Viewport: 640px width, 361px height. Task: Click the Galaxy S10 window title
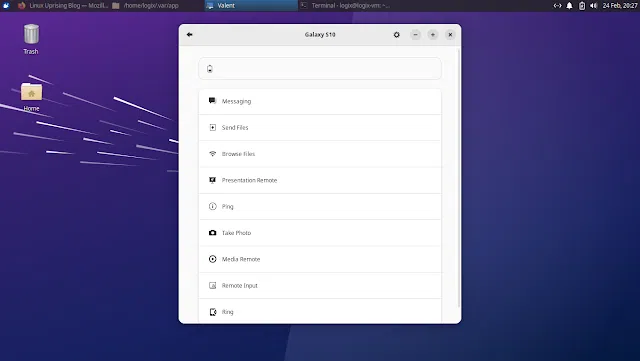pyautogui.click(x=320, y=35)
